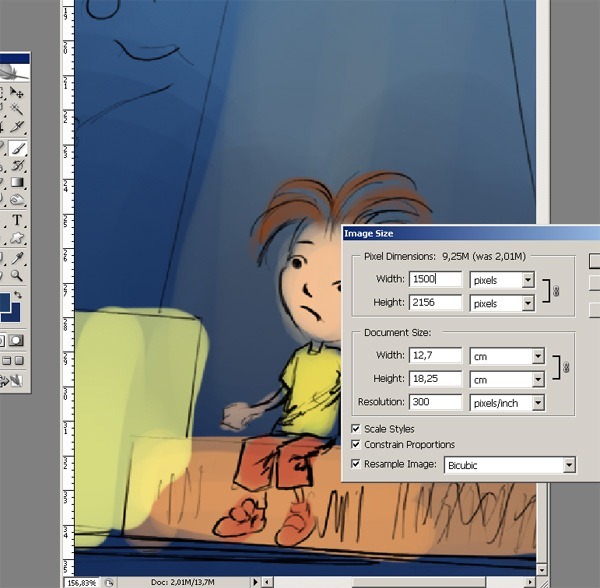This screenshot has width=600, height=588.
Task: Select the Horizontal Type tool
Action: click(18, 220)
